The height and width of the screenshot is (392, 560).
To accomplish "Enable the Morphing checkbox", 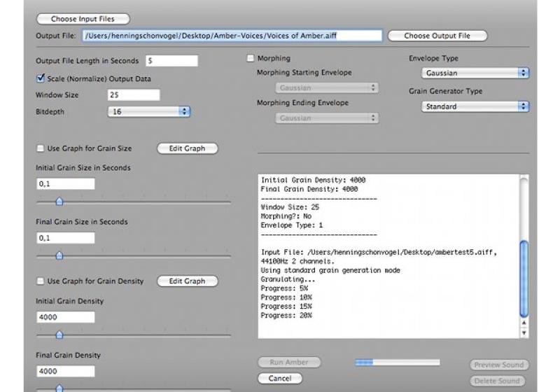I will [251, 59].
